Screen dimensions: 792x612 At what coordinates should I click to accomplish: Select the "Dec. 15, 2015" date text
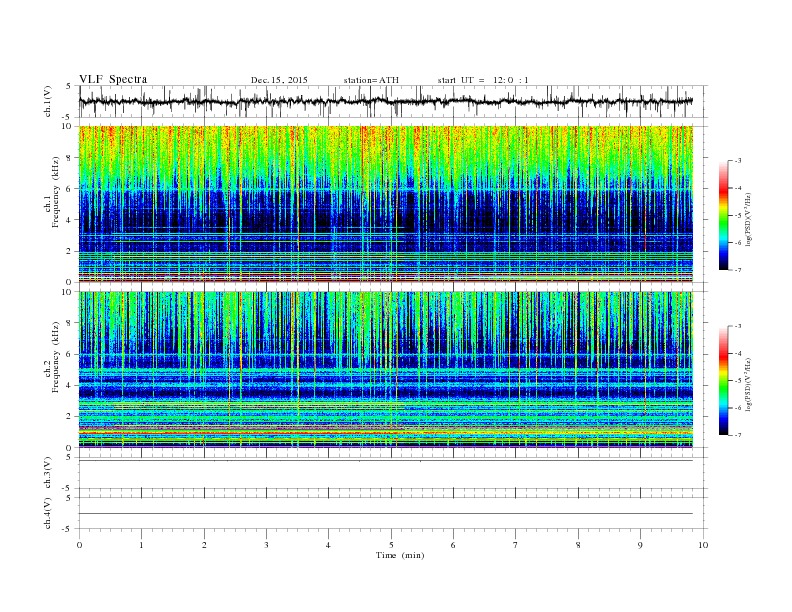279,80
